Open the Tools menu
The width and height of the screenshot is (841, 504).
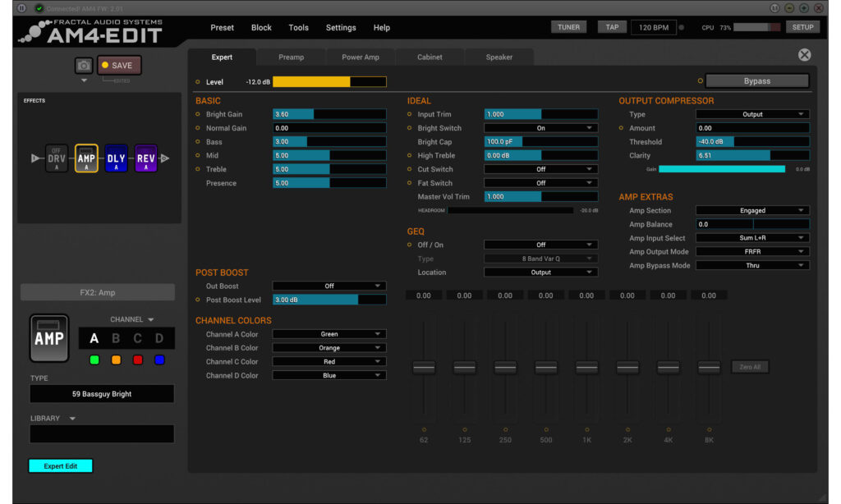(298, 27)
